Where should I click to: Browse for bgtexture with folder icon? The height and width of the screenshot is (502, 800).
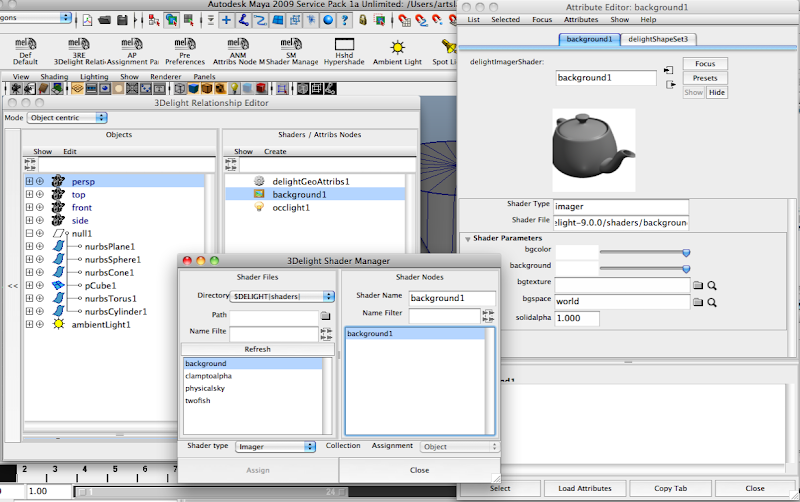click(x=698, y=285)
